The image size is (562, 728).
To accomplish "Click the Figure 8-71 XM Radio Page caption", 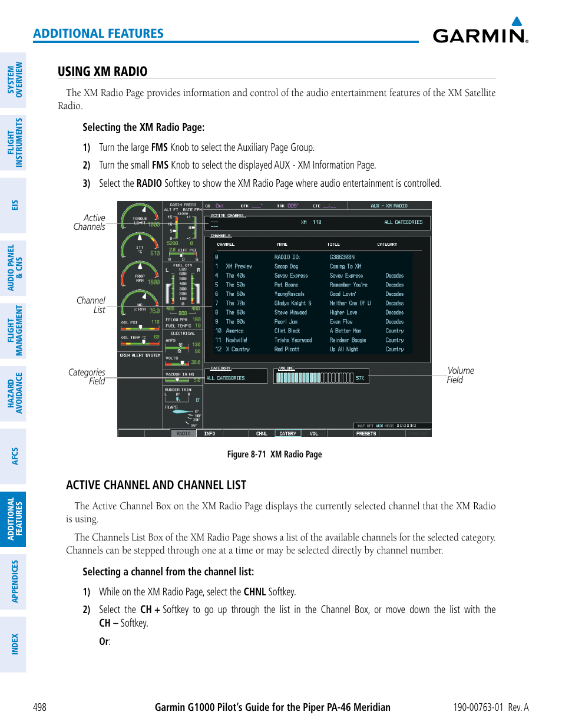I will pos(275,454).
